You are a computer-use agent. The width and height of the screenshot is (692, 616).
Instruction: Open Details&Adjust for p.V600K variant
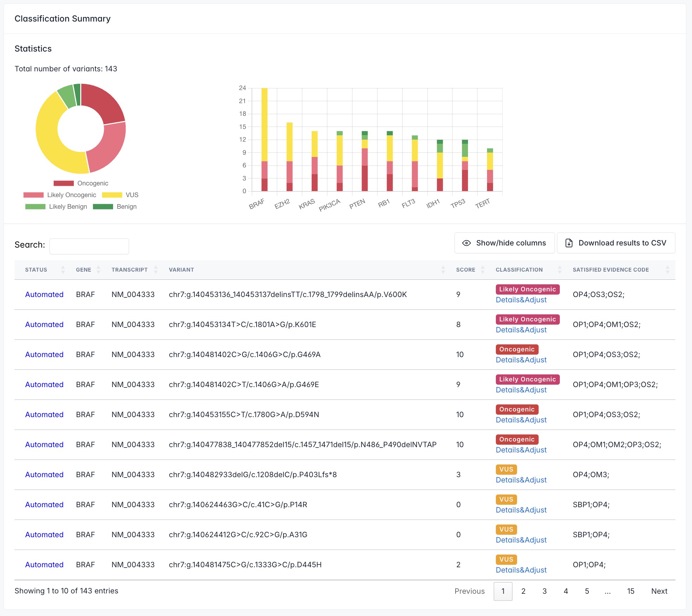[x=521, y=300]
